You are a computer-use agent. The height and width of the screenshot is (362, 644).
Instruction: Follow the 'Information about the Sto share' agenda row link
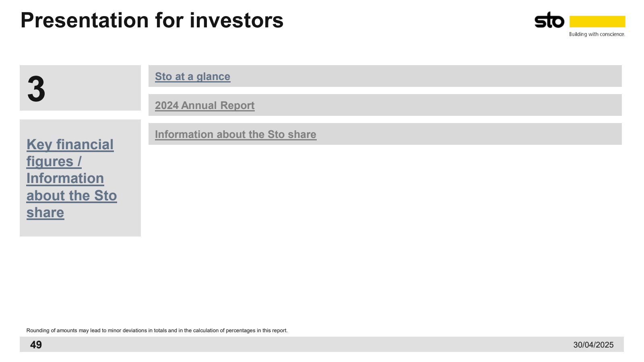[235, 134]
